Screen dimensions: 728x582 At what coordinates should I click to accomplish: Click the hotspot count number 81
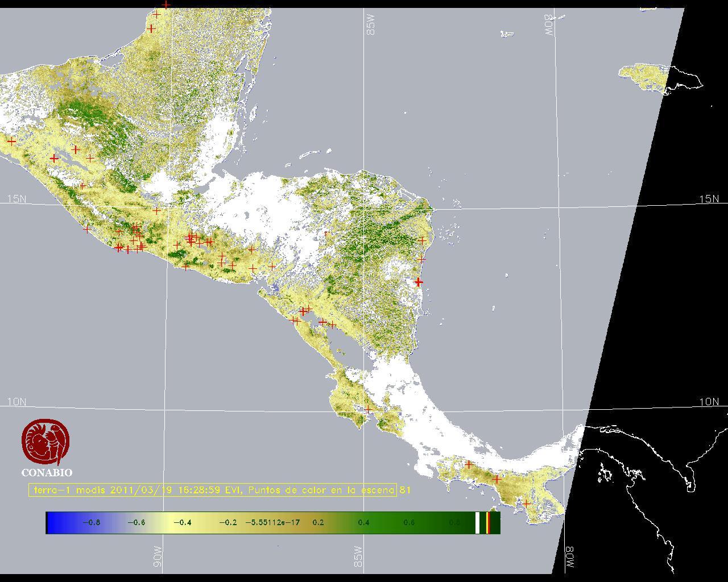click(x=405, y=489)
